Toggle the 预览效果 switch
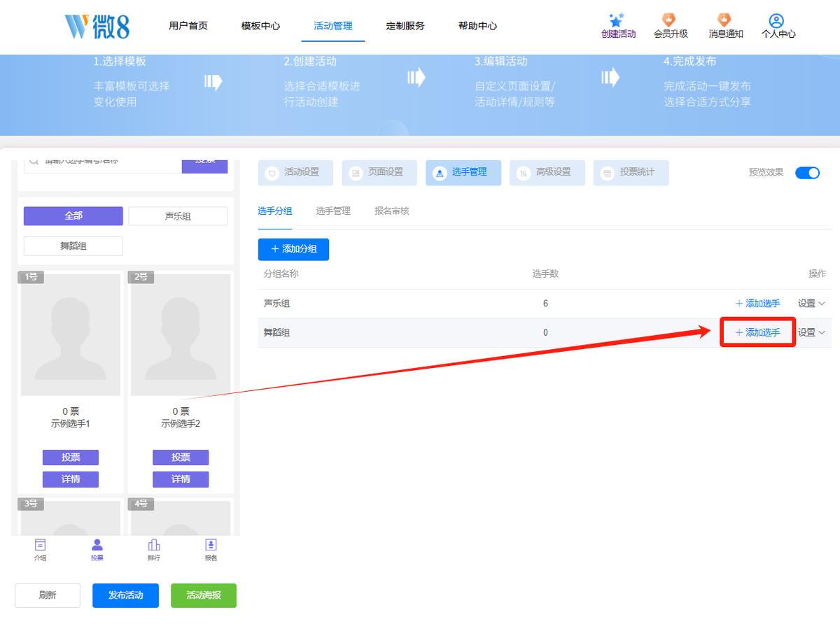This screenshot has height=624, width=840. (x=807, y=173)
